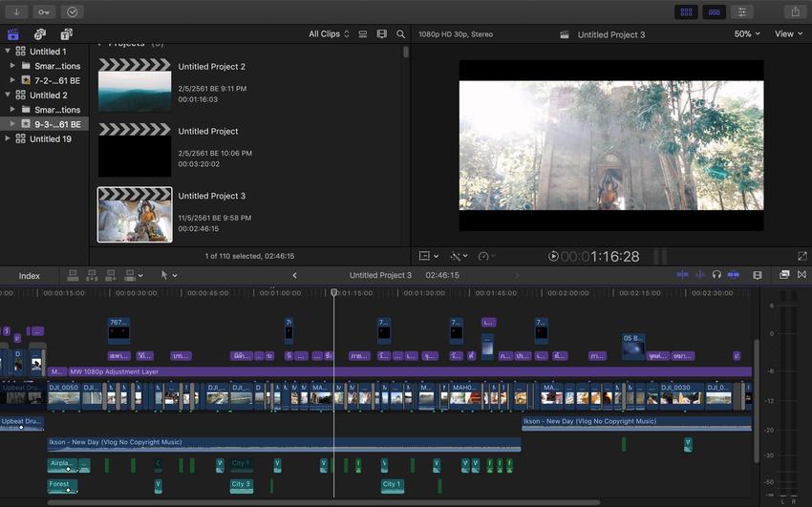Toggle timeline snapping button
The height and width of the screenshot is (507, 812).
click(x=734, y=275)
